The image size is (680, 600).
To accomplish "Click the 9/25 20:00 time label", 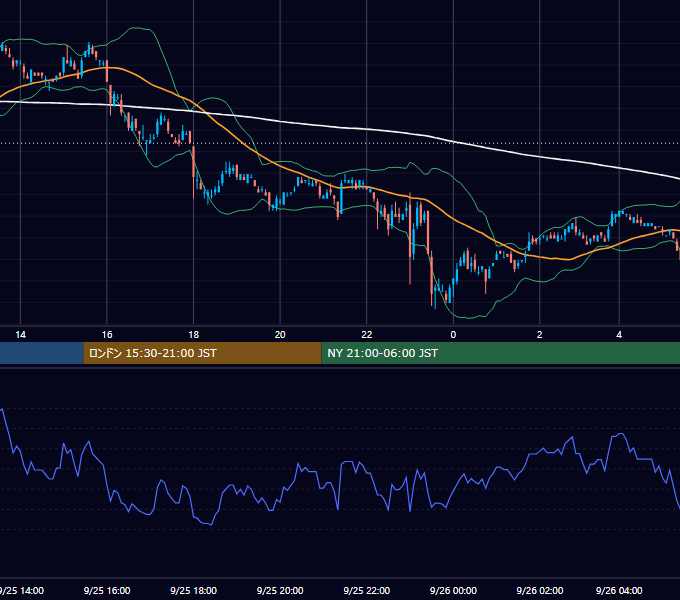I will tap(280, 590).
